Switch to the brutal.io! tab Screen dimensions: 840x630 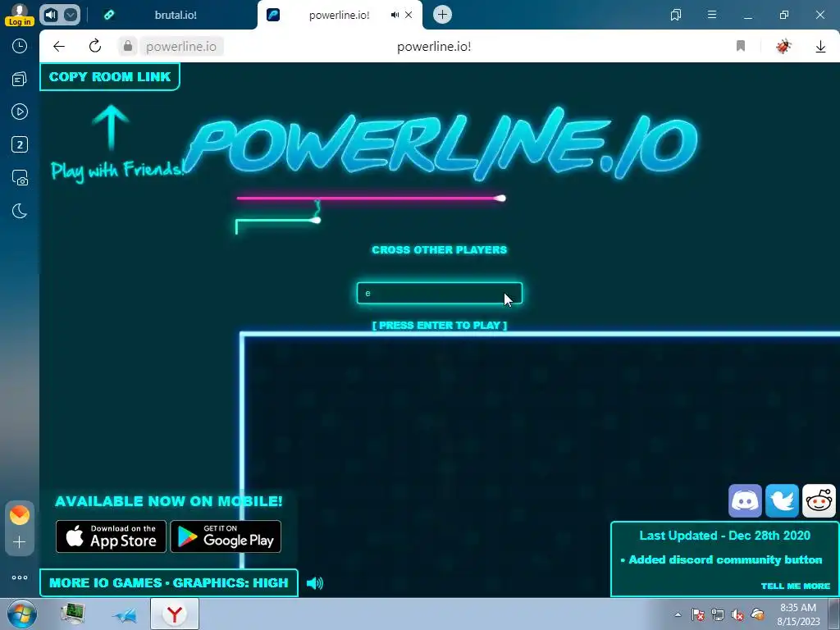(x=174, y=15)
